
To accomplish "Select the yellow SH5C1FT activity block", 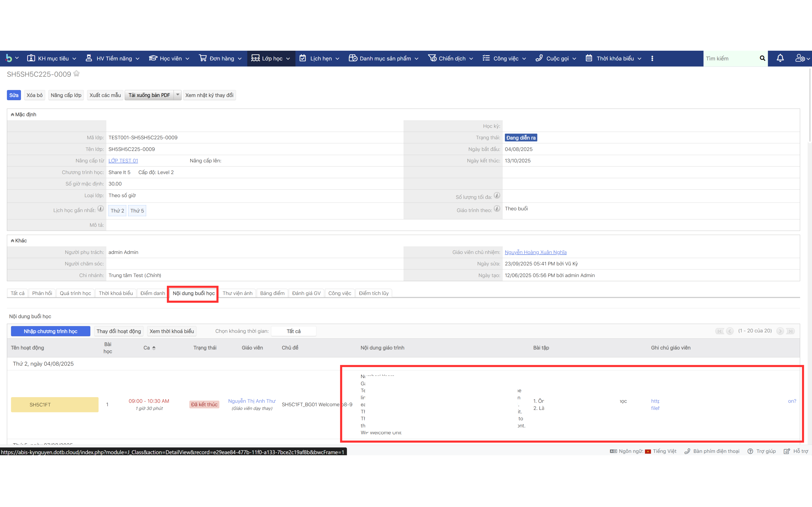I will point(54,405).
